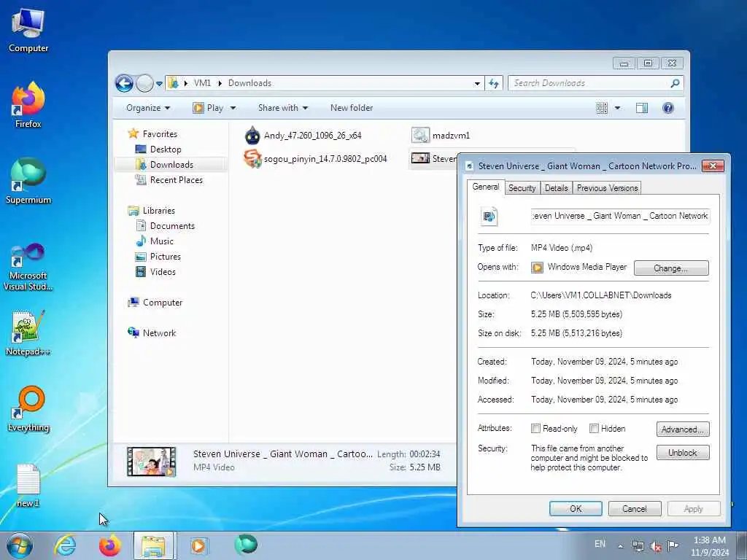Viewport: 747px width, 560px height.
Task: Switch to the Details tab
Action: pyautogui.click(x=556, y=188)
